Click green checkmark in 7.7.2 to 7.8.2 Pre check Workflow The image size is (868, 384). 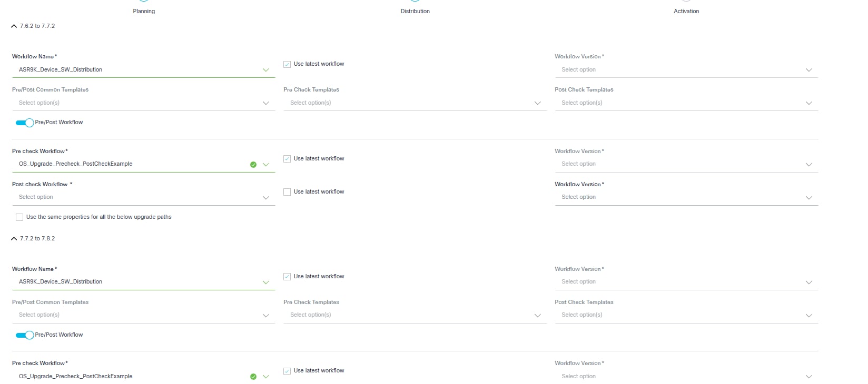(253, 377)
